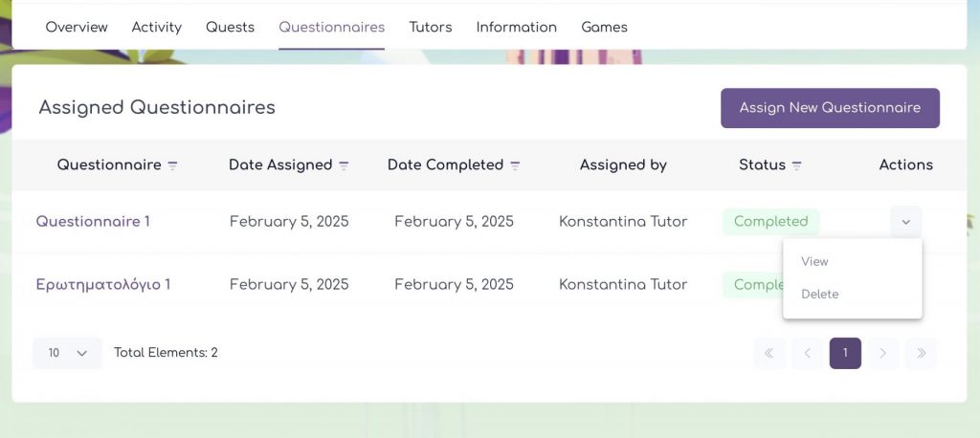
Task: Select page 1 in the pagination
Action: tap(845, 353)
